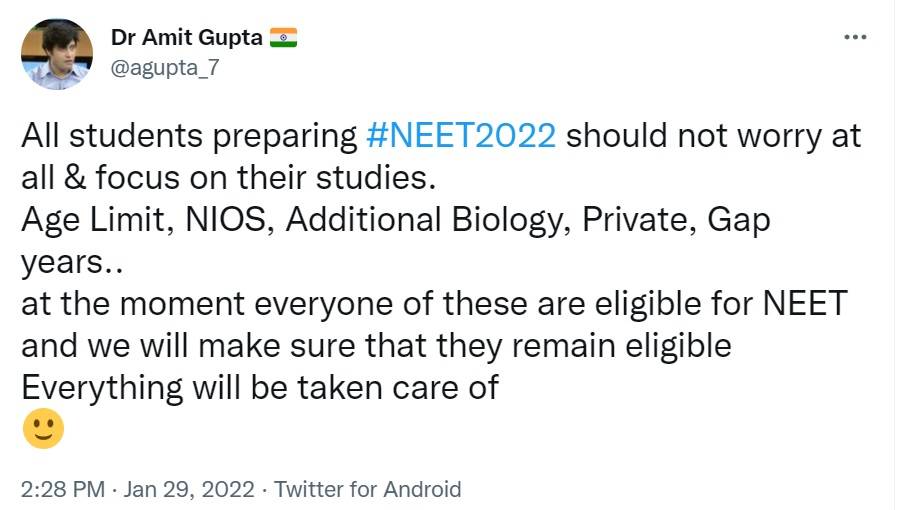897x510 pixels.
Task: Open the Dr Amit Gupta display name
Action: click(187, 38)
